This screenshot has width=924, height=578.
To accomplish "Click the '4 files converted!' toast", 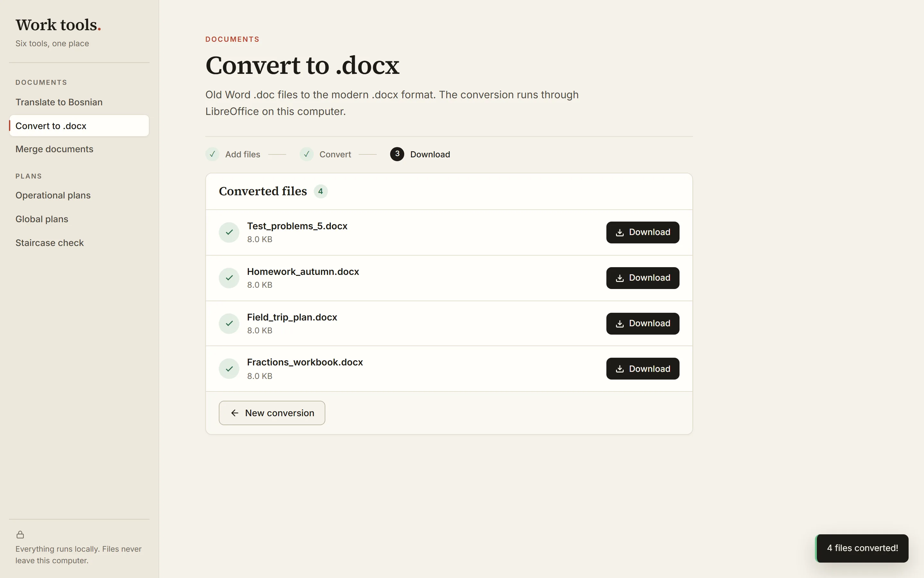I will (862, 548).
